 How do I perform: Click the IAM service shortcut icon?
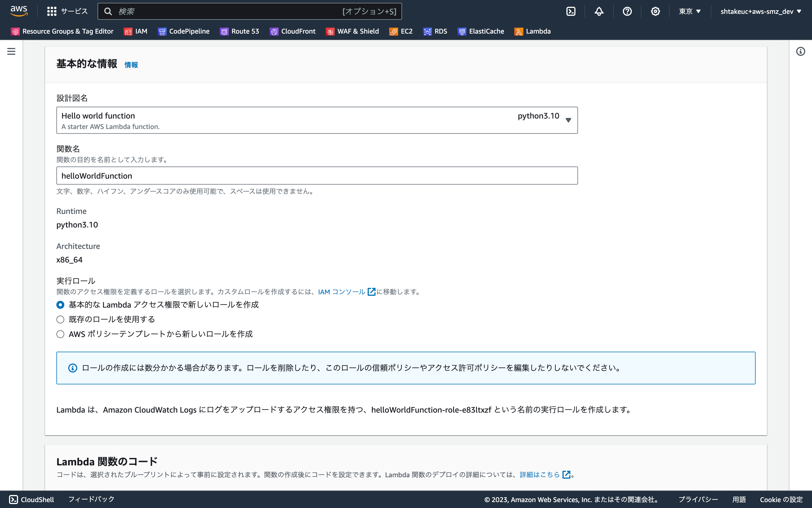click(128, 32)
